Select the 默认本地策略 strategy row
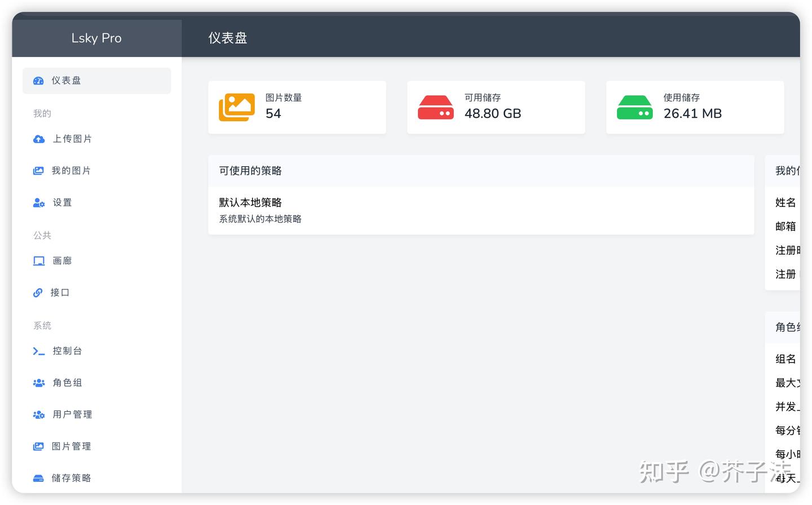Screen dimensions: 812x505 point(481,210)
